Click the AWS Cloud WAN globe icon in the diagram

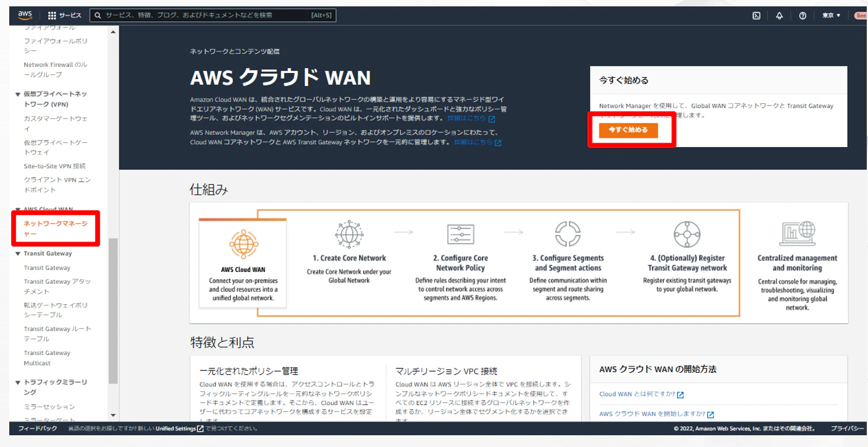242,245
